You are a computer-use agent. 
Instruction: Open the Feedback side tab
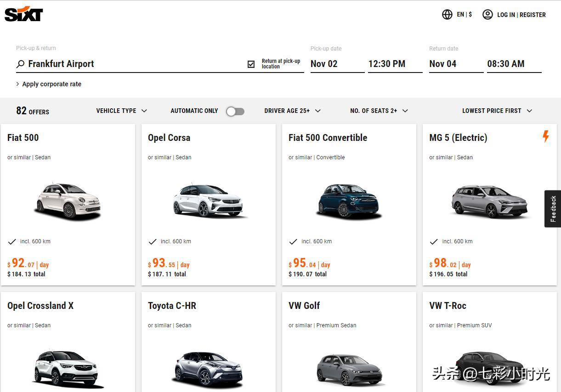553,209
